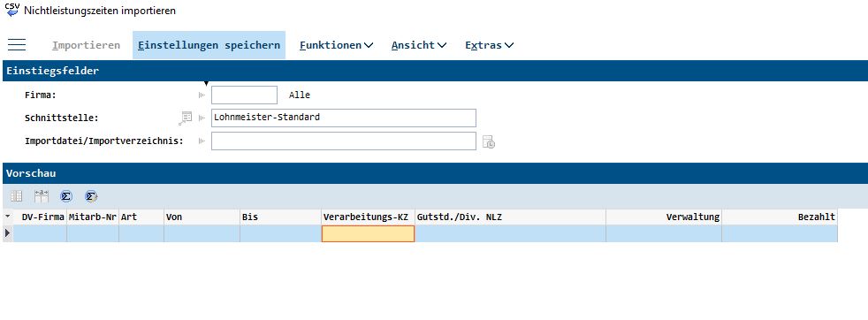This screenshot has height=320, width=868.
Task: Open the grid header corner dropdown arrow
Action: pos(7,217)
